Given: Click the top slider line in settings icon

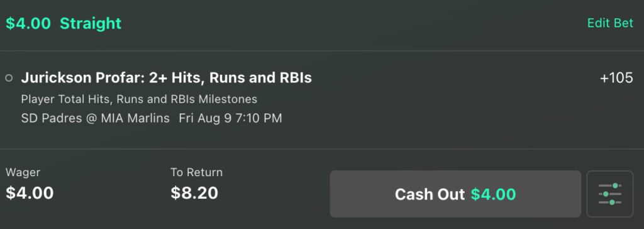Looking at the screenshot, I should [610, 186].
